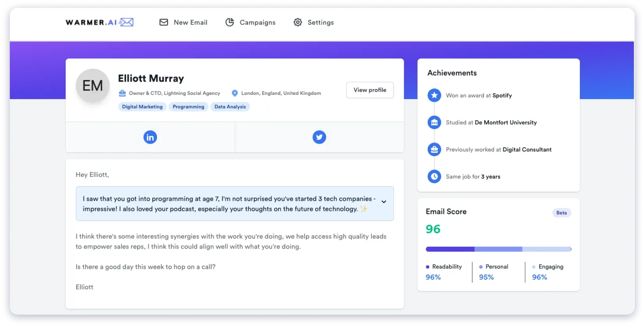Click the Beta badge on Email Score
Screen dimensions: 644x326
561,213
